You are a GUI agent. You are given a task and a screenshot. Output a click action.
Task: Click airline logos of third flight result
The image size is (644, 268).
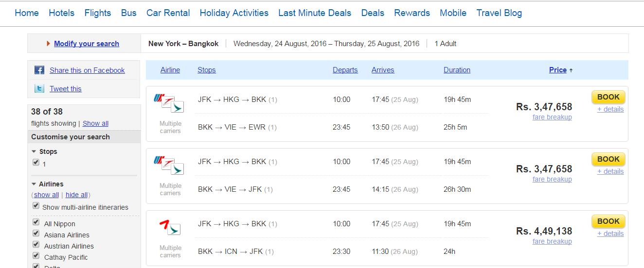170,227
